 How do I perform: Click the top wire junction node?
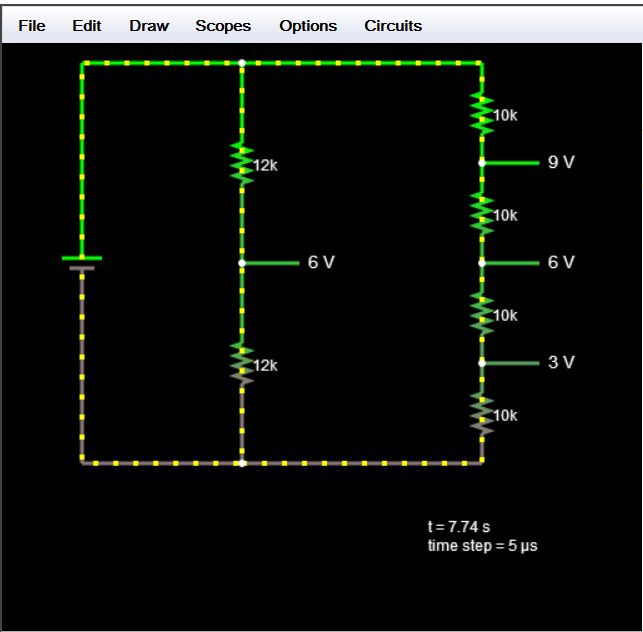coord(242,63)
